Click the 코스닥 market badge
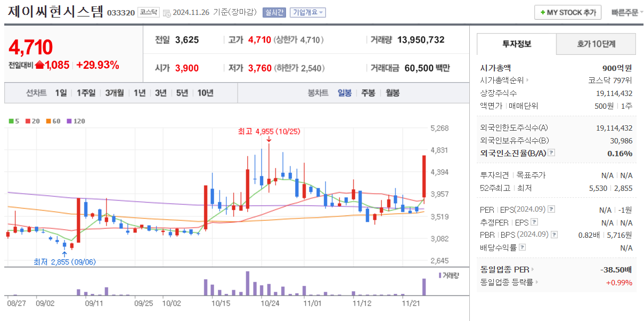The height and width of the screenshot is (321, 644). [x=148, y=12]
